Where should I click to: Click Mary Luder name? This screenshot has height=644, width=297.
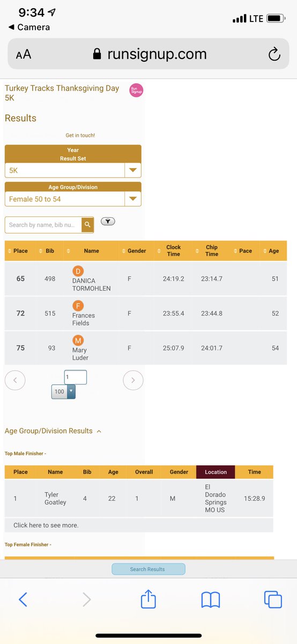click(x=80, y=354)
